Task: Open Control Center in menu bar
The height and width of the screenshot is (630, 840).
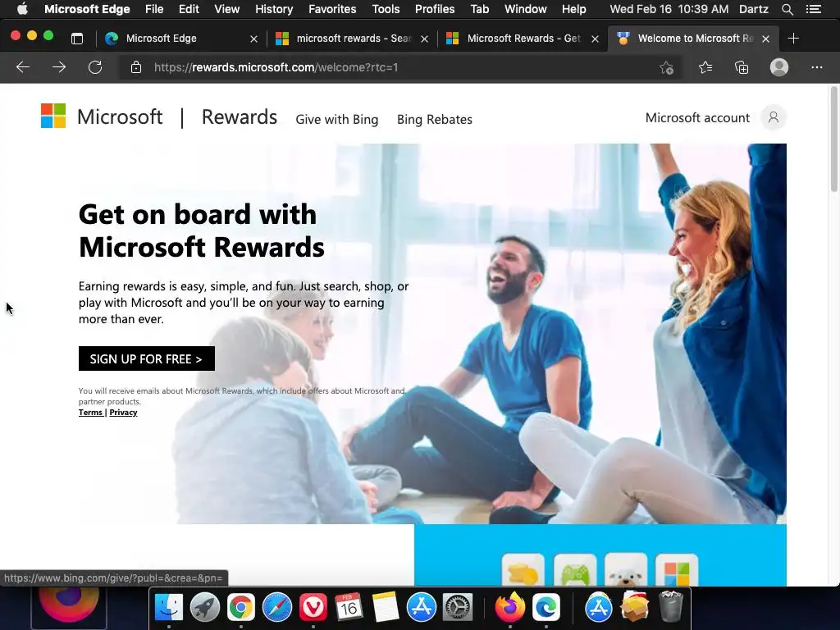Action: (x=814, y=9)
